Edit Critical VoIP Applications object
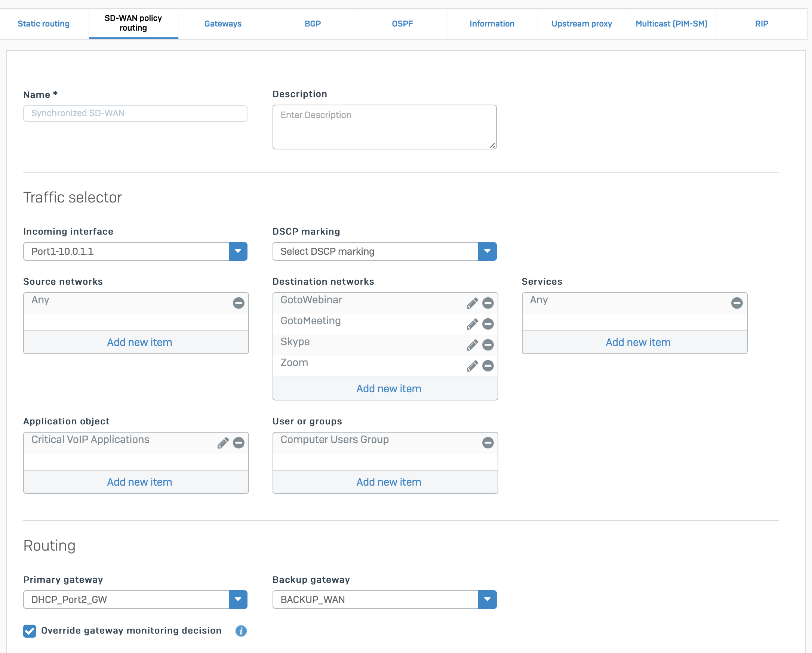 [222, 443]
